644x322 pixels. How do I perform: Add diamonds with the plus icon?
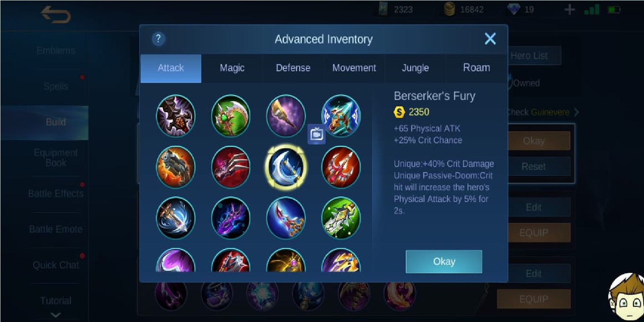[x=570, y=9]
